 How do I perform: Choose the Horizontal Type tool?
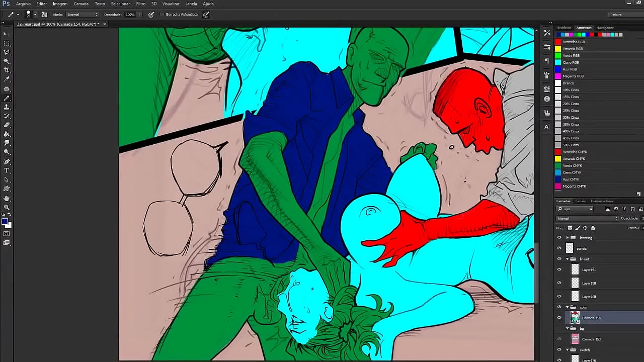(7, 171)
